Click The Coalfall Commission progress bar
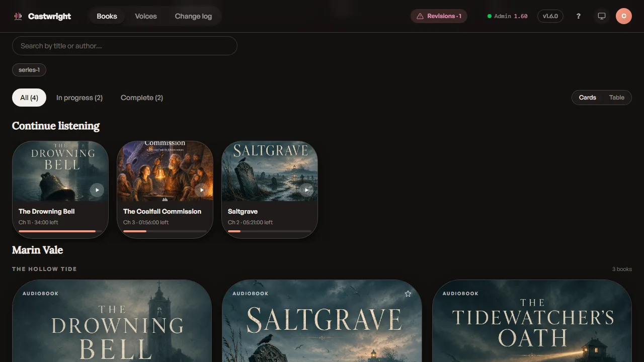Screen dimensions: 644x362 pyautogui.click(x=165, y=231)
